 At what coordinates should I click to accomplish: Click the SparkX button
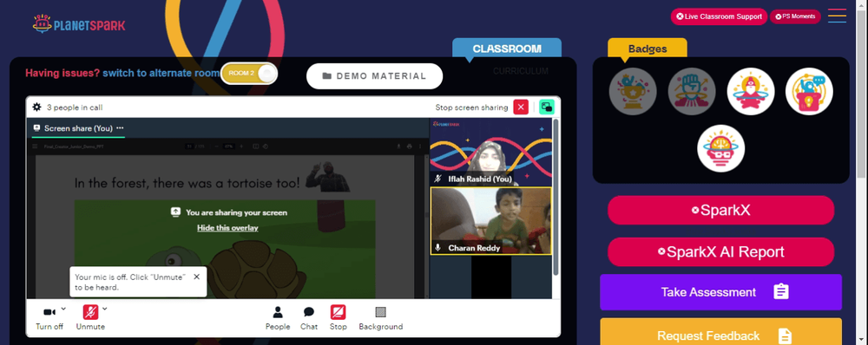click(720, 210)
